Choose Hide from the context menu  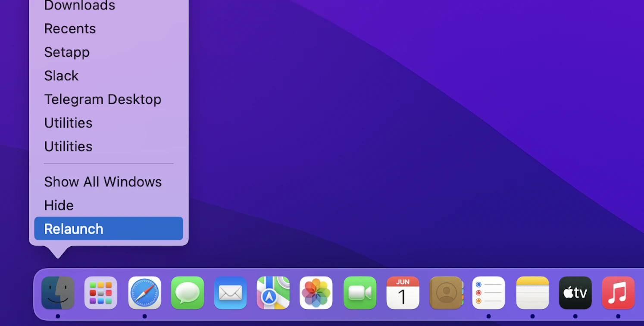pyautogui.click(x=59, y=205)
